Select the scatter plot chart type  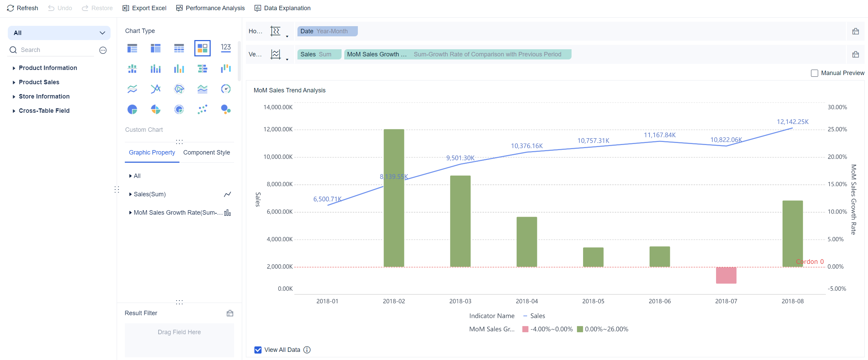point(202,109)
